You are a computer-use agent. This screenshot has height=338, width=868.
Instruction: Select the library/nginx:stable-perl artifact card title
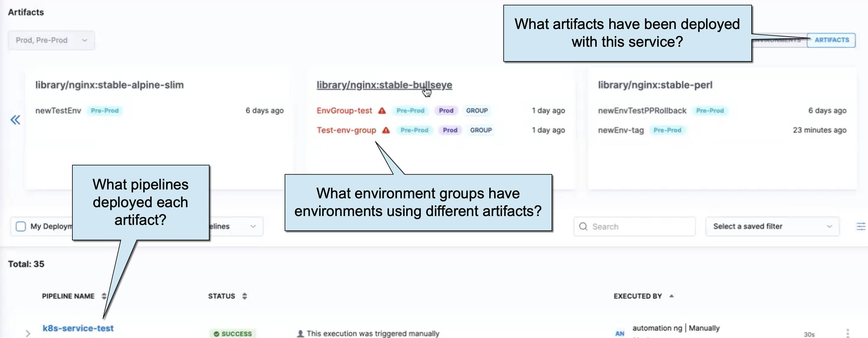(655, 85)
